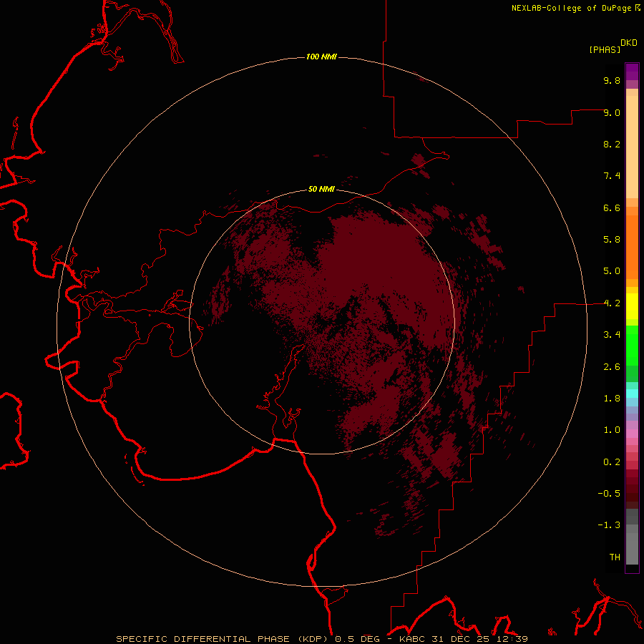Click the 3.4 legend value
Viewport: 644px width, 644px height.
coord(612,335)
